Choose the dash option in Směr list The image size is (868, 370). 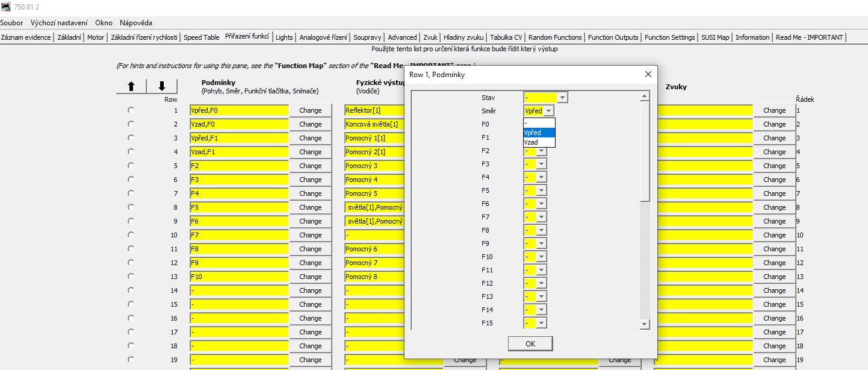pos(539,123)
